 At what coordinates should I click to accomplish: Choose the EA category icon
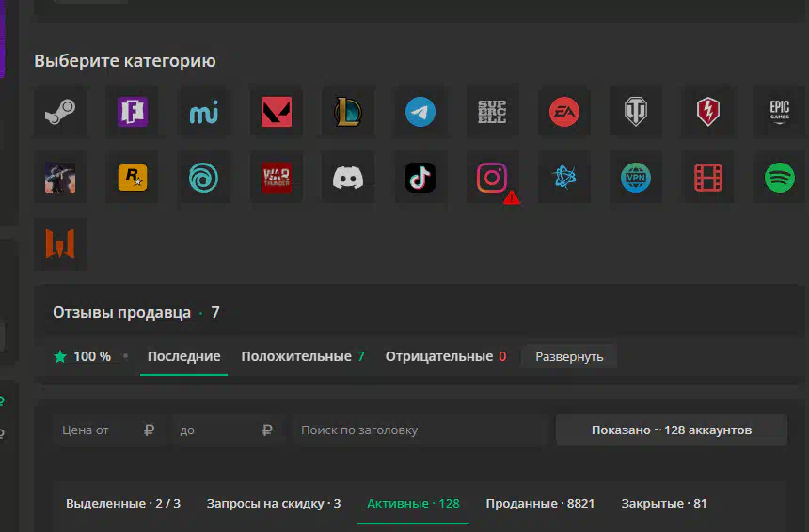563,112
